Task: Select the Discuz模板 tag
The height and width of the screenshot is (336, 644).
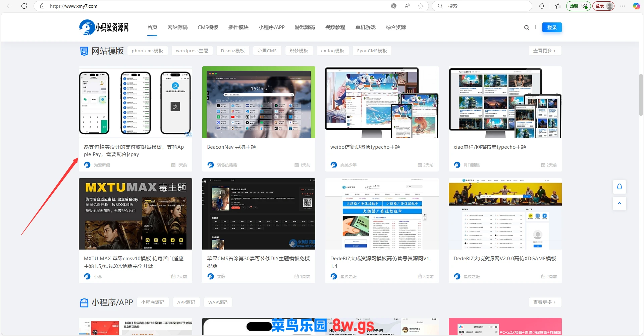Action: [233, 51]
